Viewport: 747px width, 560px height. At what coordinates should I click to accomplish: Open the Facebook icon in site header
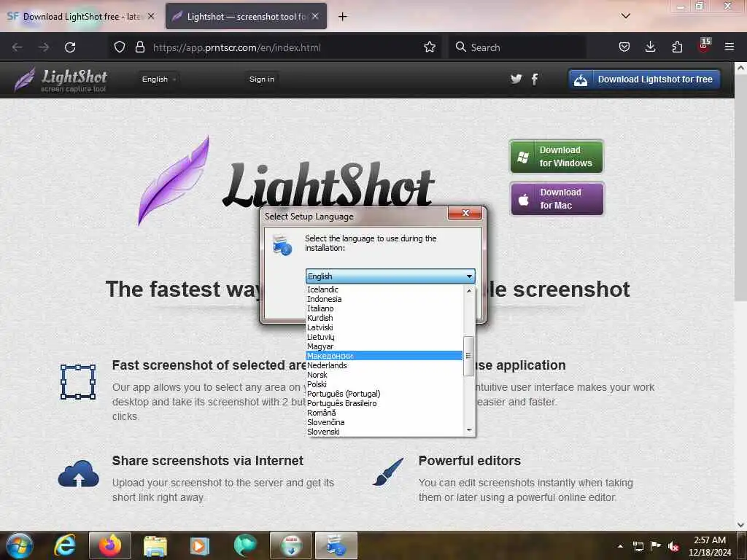(535, 79)
